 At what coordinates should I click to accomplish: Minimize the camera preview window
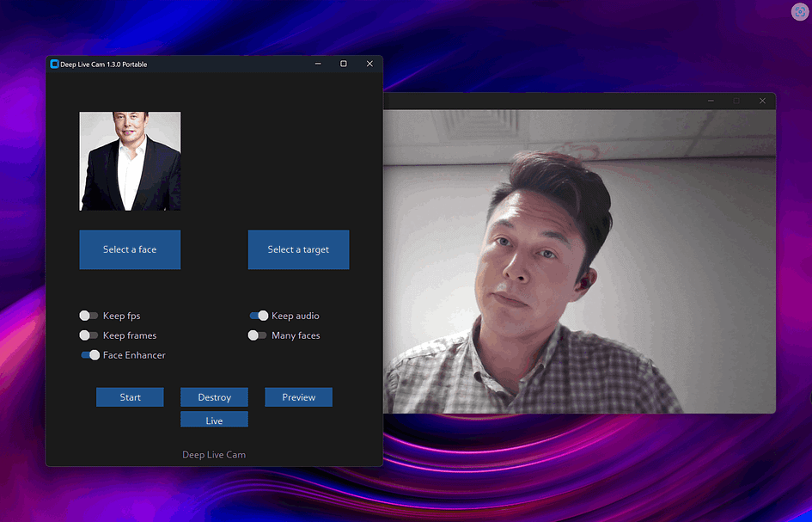coord(710,101)
